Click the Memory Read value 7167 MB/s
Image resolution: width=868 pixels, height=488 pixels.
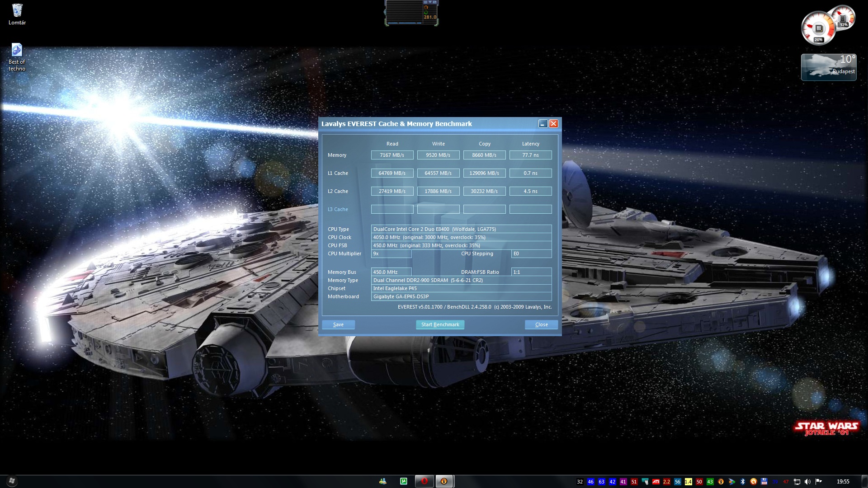[392, 155]
